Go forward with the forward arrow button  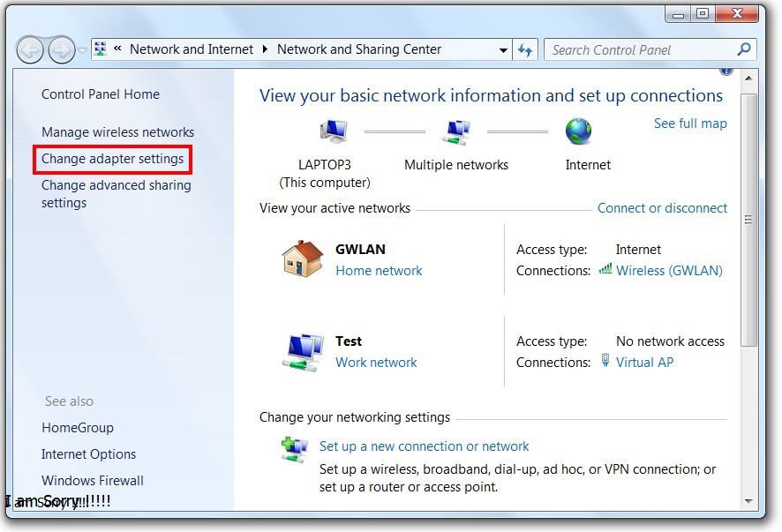click(x=62, y=50)
